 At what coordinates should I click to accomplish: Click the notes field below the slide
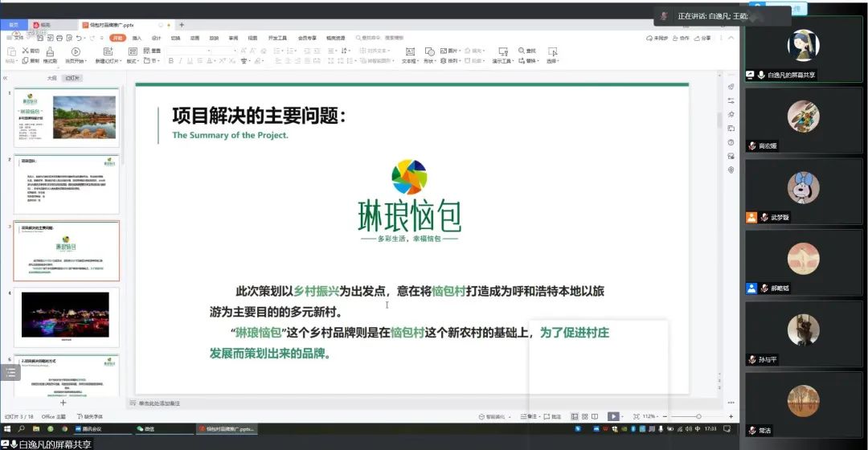click(x=426, y=403)
